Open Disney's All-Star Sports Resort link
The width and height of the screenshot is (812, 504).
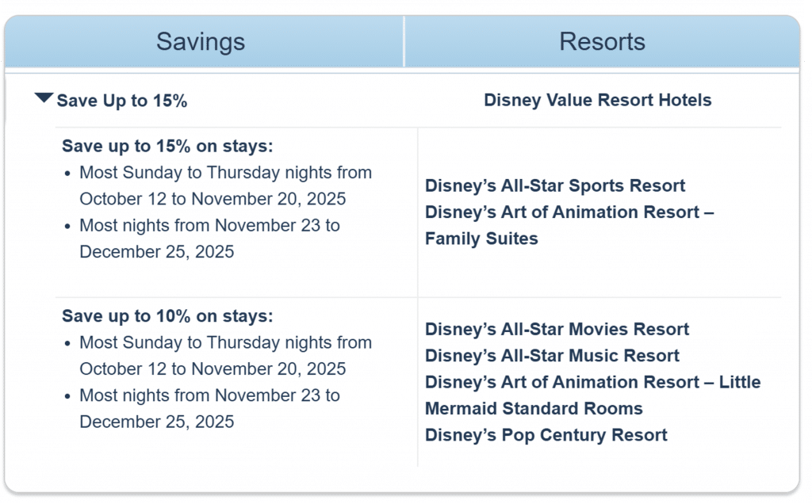click(x=554, y=185)
